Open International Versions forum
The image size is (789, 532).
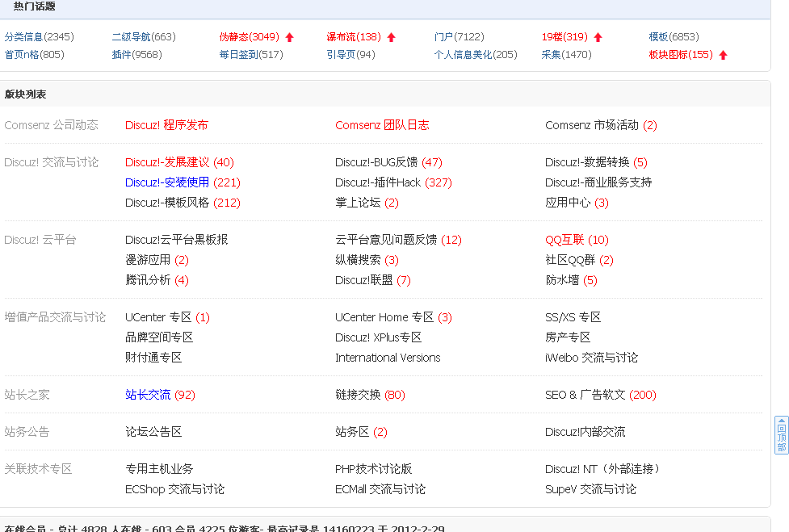click(x=388, y=357)
